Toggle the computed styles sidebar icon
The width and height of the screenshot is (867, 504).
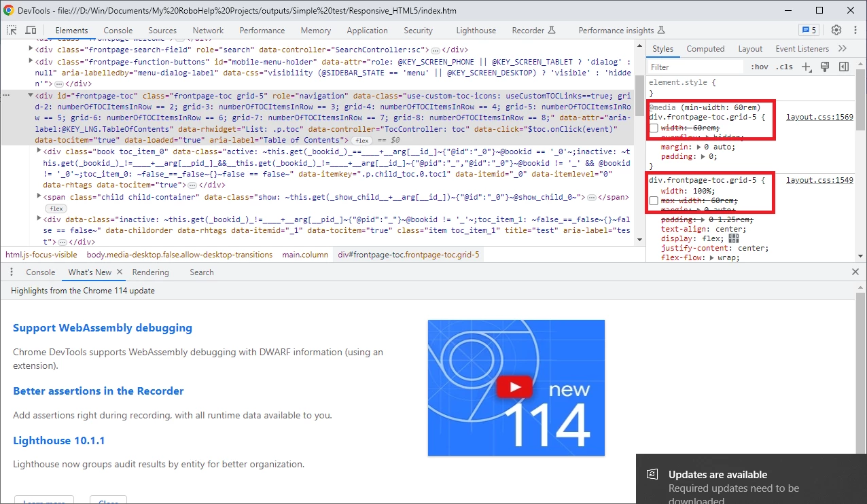[843, 67]
